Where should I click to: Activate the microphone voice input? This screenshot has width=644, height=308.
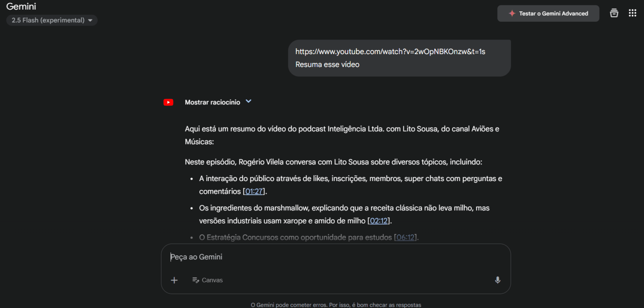(x=498, y=280)
